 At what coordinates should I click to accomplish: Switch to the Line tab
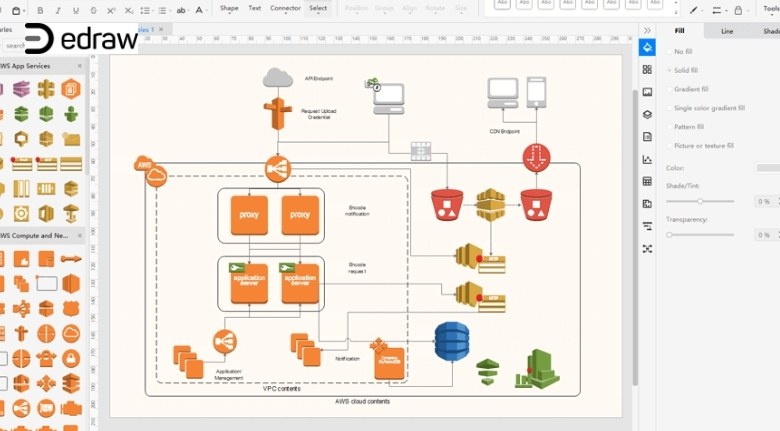click(x=727, y=31)
